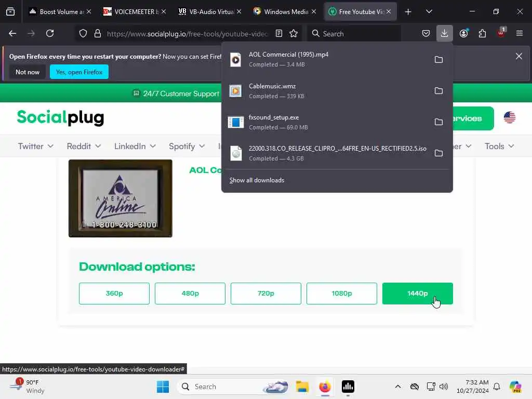This screenshot has height=399, width=532.
Task: Click the Firefox taskbar icon
Action: [x=325, y=387]
